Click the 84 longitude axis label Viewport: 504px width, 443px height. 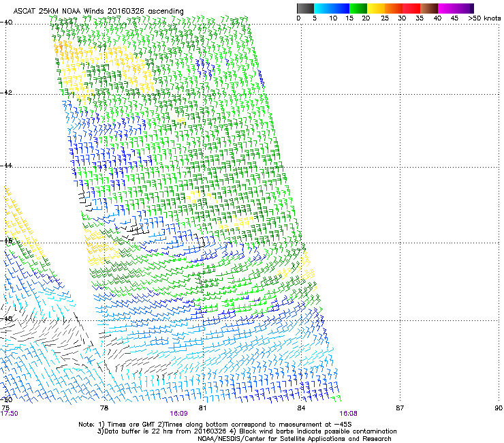(x=301, y=408)
